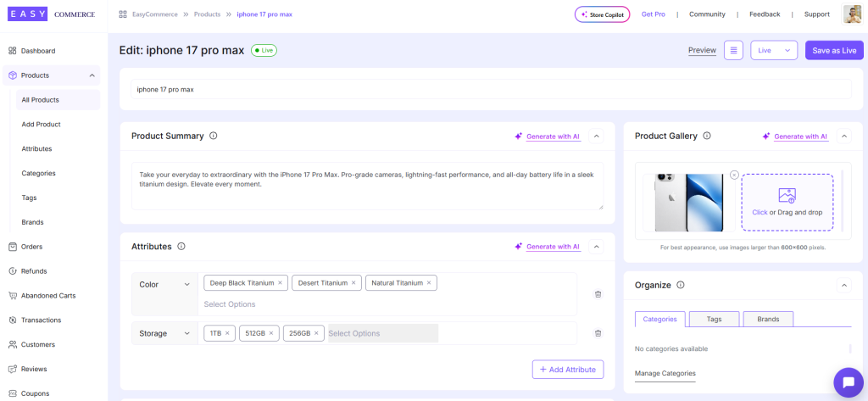Click Product Gallery info icon

point(707,136)
